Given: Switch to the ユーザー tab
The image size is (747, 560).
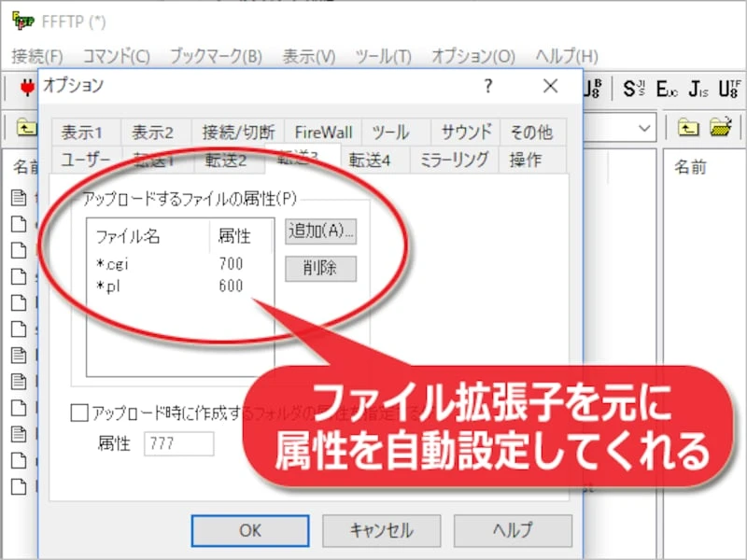Looking at the screenshot, I should pos(86,160).
